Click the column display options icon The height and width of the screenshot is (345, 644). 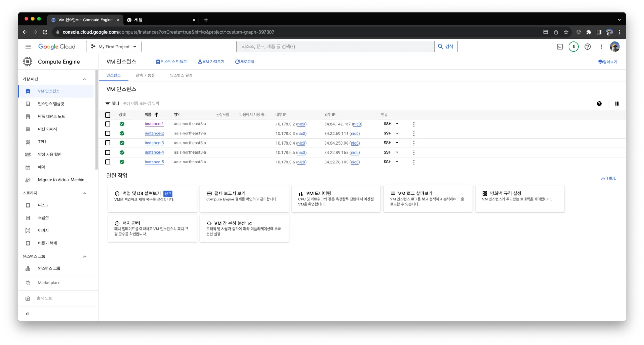617,104
